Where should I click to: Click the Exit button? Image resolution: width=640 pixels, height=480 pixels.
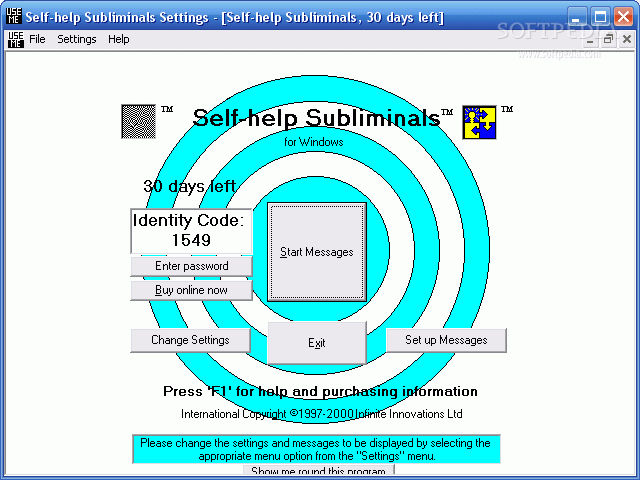(317, 343)
